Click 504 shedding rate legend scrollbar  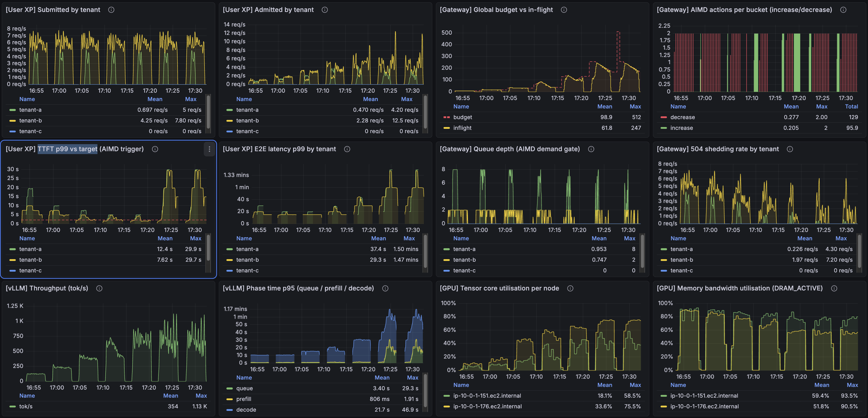859,251
